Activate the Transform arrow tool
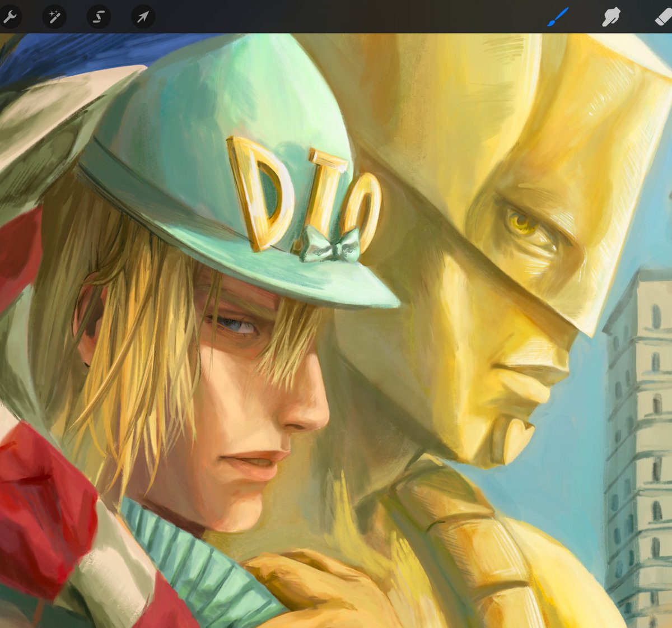Screen dimensions: 672x628 coord(143,17)
